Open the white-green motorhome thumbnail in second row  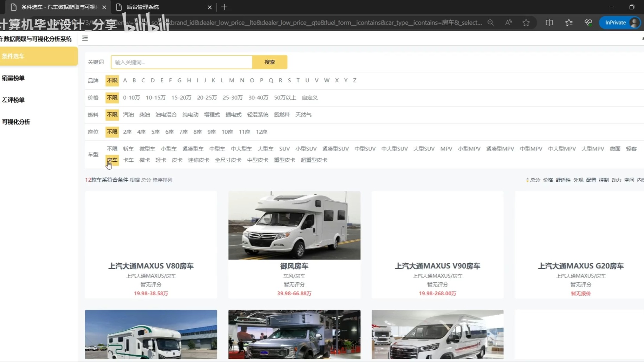click(151, 335)
